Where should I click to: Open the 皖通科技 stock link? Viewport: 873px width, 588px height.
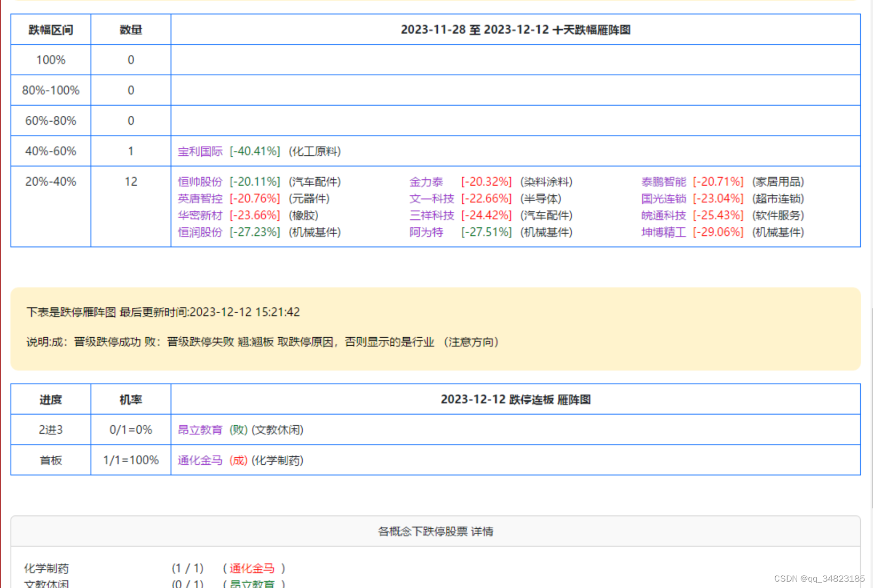pos(664,216)
